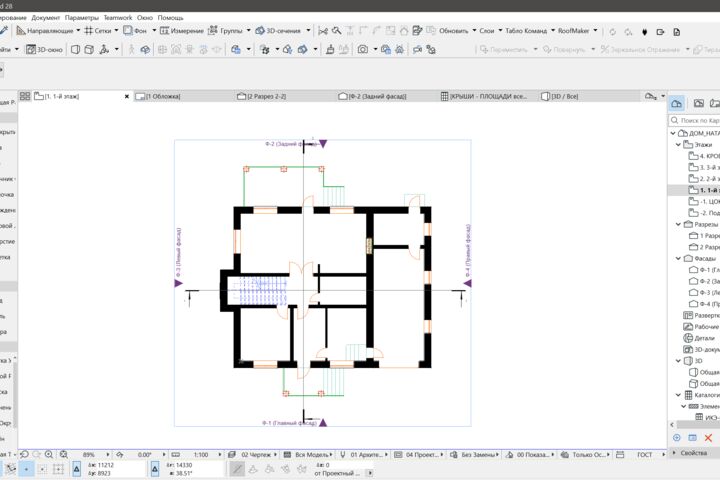Click the undo zoom icon in status bar
720x480 pixels.
click(24, 454)
